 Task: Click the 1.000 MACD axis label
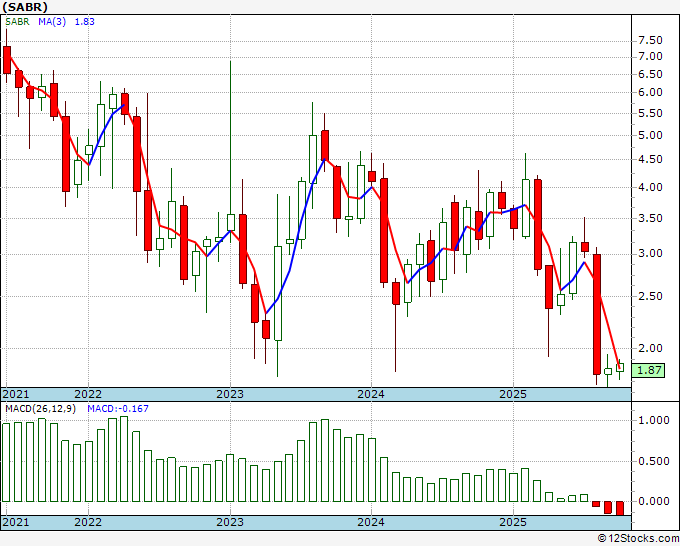[x=654, y=421]
